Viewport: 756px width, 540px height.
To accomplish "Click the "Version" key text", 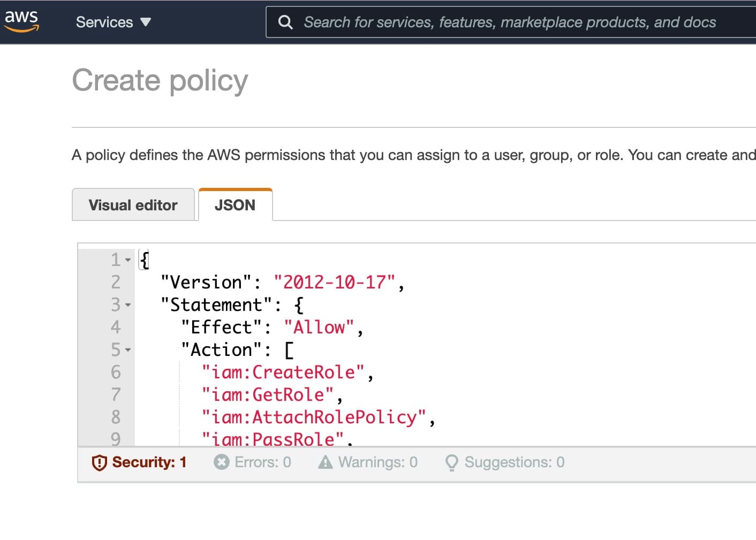I will 206,282.
